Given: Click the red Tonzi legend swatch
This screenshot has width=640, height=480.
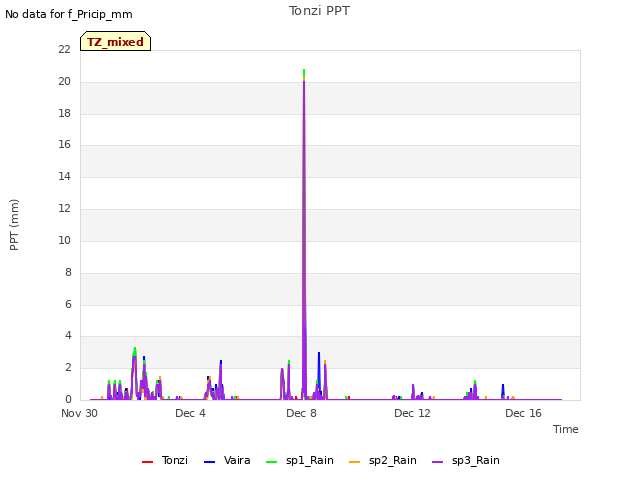Looking at the screenshot, I should 147,462.
